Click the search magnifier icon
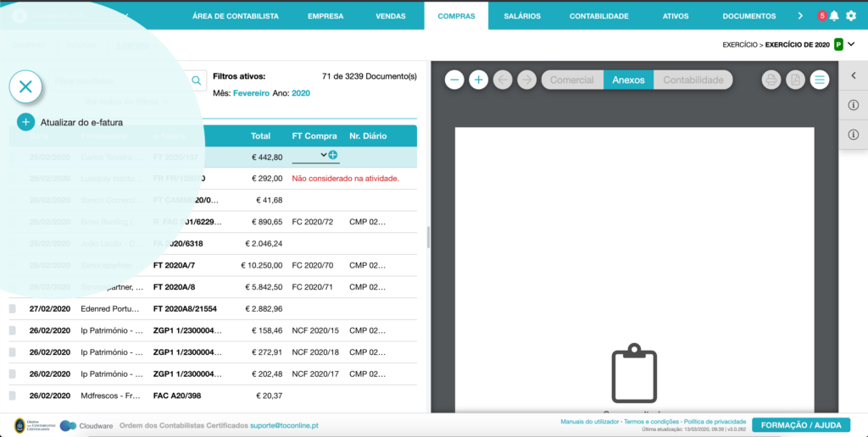This screenshot has height=437, width=868. tap(196, 80)
